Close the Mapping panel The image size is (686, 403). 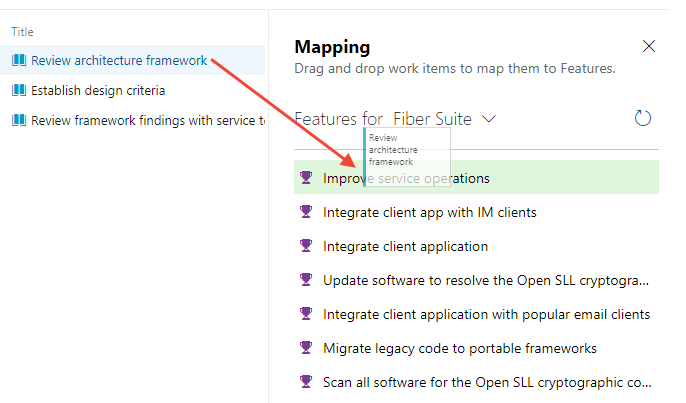[648, 46]
